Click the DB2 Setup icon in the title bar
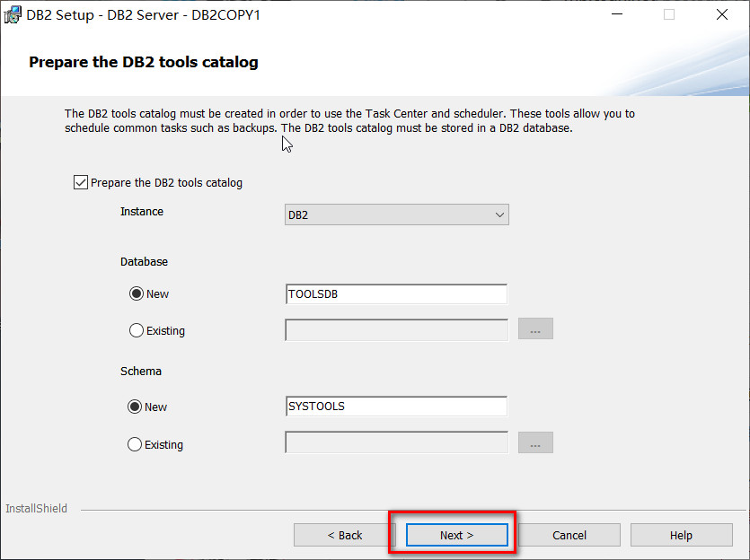 [x=13, y=14]
